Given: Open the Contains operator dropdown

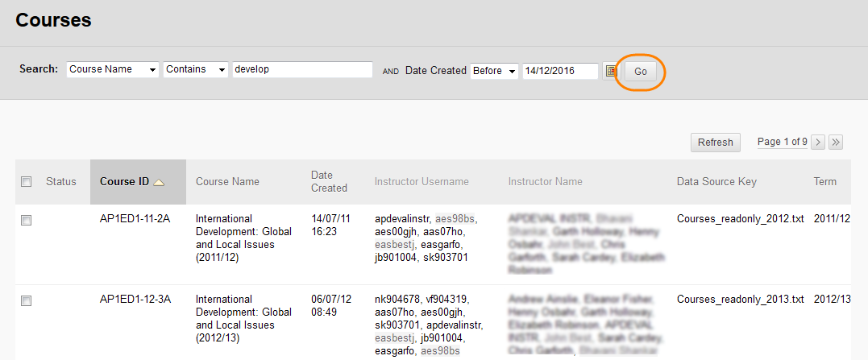Looking at the screenshot, I should coord(196,70).
